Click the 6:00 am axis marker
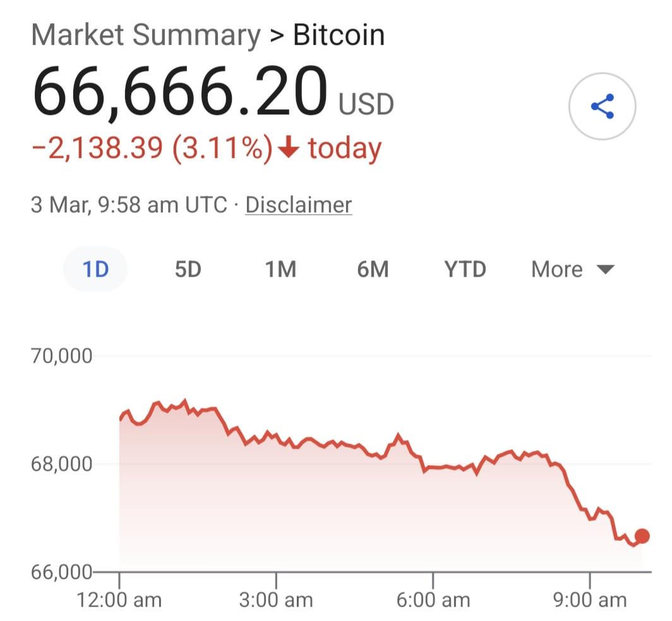672x621 pixels. point(433,599)
